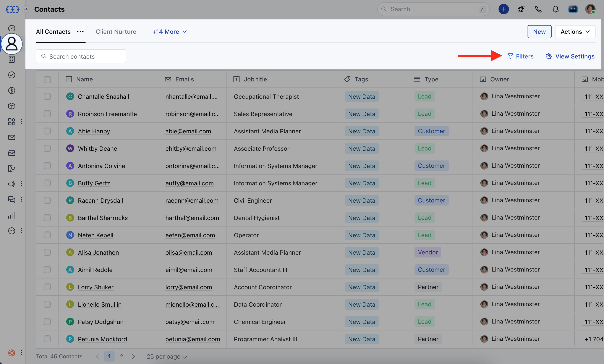Screen dimensions: 604x364
Task: Click the New contact button
Action: 539,32
